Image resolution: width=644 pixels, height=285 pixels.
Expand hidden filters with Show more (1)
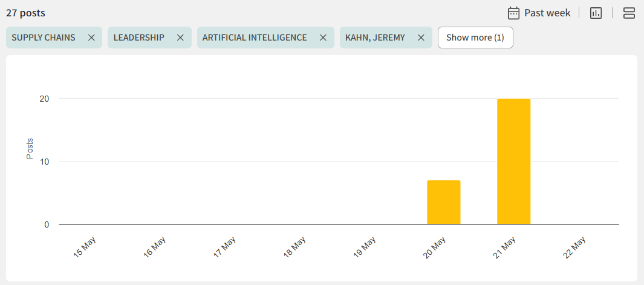pyautogui.click(x=475, y=38)
